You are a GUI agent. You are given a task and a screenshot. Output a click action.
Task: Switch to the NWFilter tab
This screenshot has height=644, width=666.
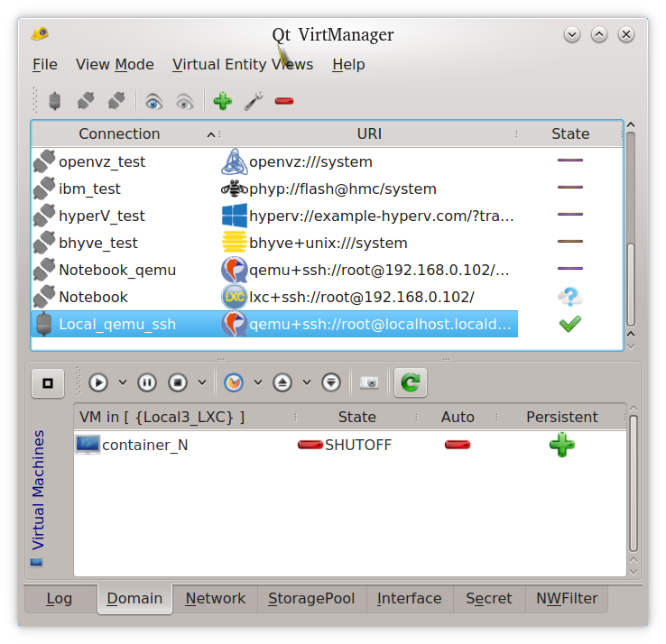[x=567, y=599]
